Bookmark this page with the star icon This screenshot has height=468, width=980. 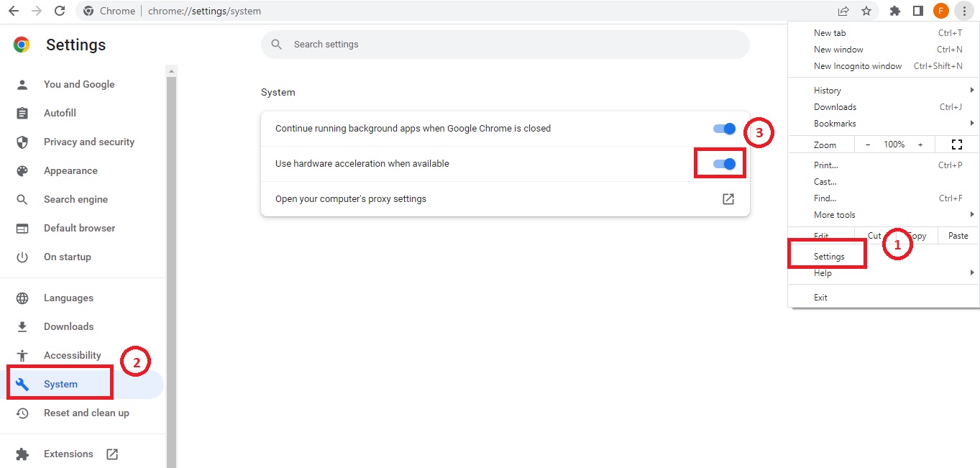866,11
